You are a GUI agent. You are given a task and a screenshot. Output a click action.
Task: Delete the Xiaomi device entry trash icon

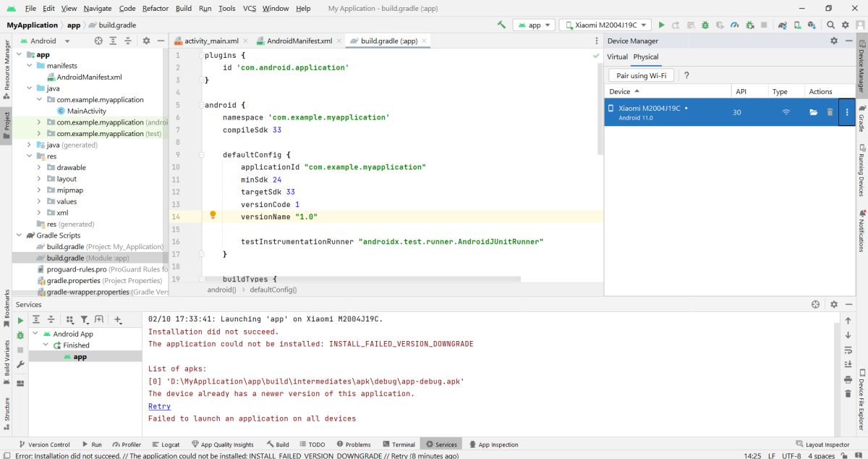pos(830,112)
